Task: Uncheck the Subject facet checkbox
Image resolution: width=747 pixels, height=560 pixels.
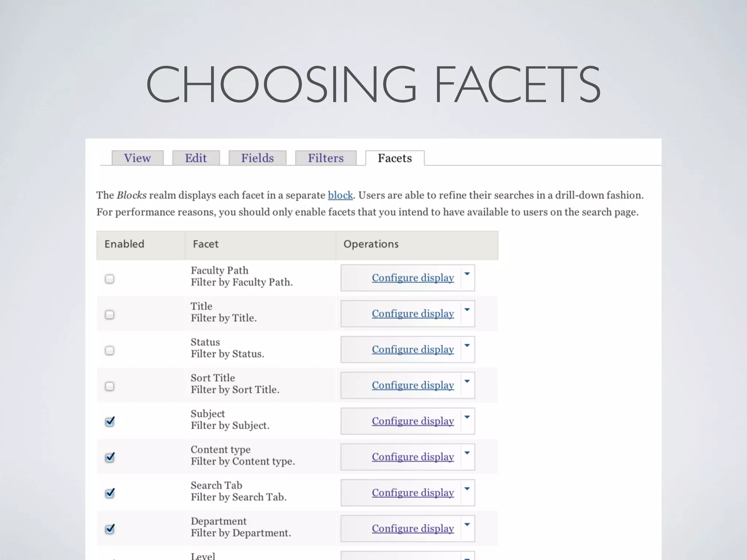Action: pos(110,421)
